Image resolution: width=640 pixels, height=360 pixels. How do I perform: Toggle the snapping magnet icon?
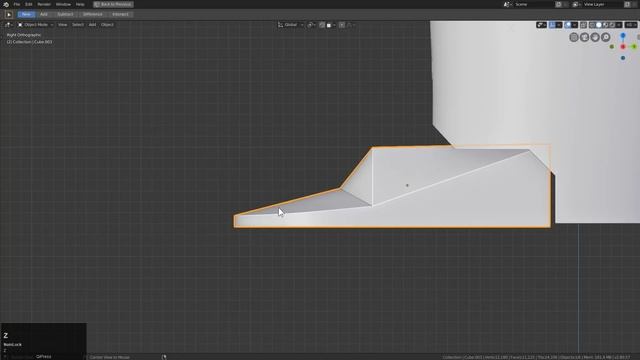(322, 25)
